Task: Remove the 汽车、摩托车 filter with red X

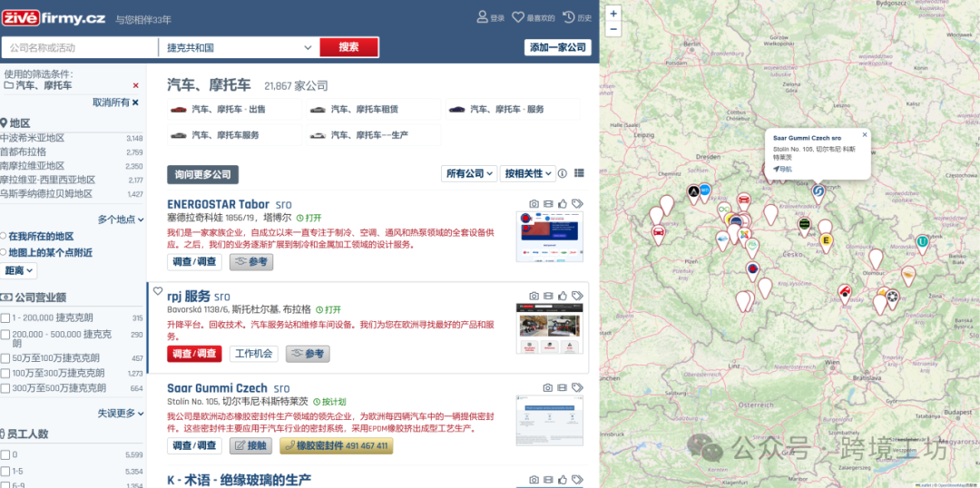Action: click(135, 85)
